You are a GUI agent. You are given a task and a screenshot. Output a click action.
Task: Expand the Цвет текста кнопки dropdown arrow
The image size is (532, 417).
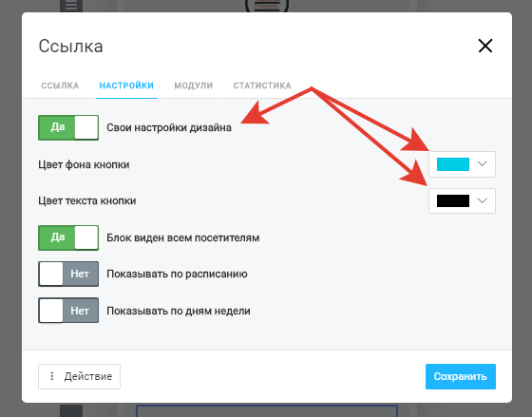coord(483,200)
